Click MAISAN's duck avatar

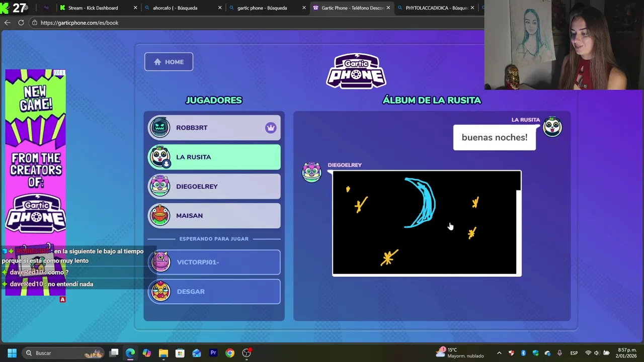coord(160,216)
